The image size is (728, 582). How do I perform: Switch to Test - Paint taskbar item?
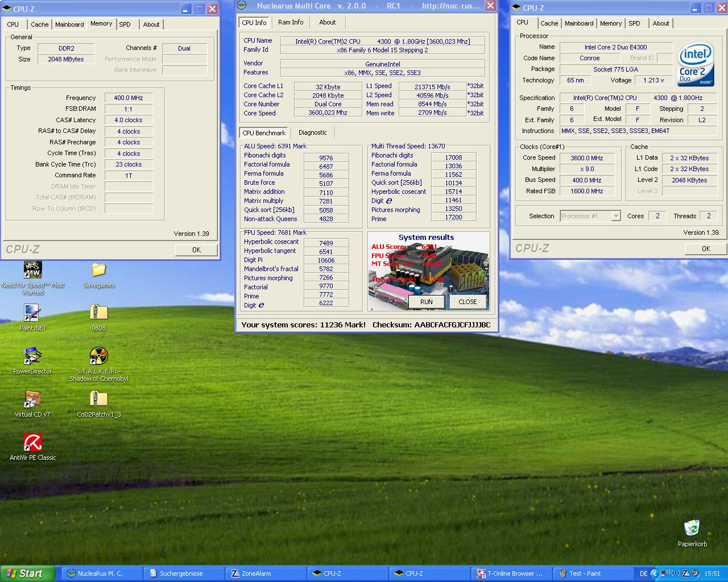tap(593, 573)
